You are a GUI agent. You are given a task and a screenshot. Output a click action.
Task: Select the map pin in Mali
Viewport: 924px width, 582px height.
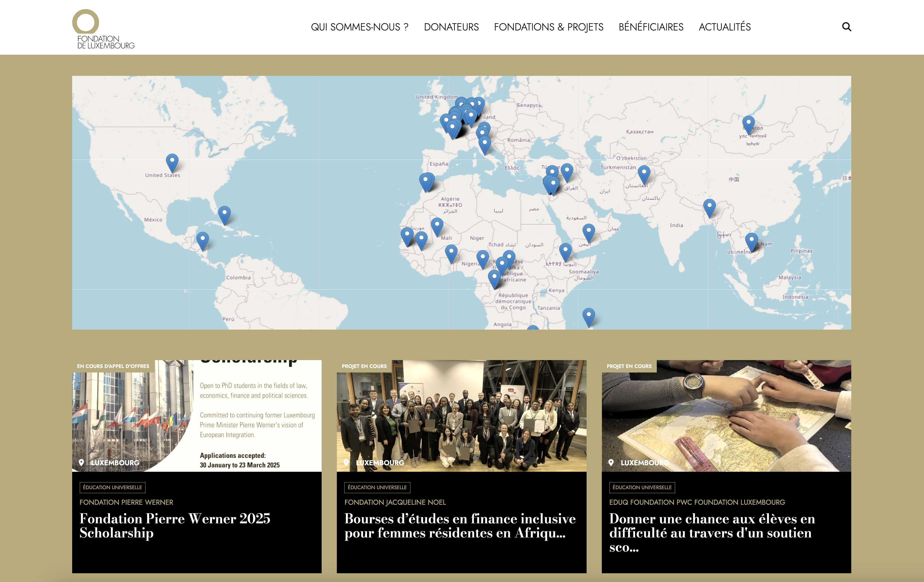437,227
